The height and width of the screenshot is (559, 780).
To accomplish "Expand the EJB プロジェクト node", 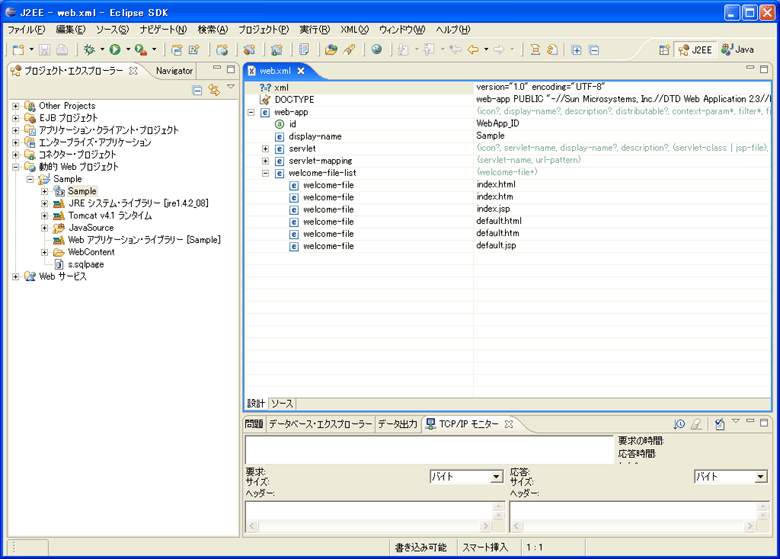I will click(x=16, y=118).
